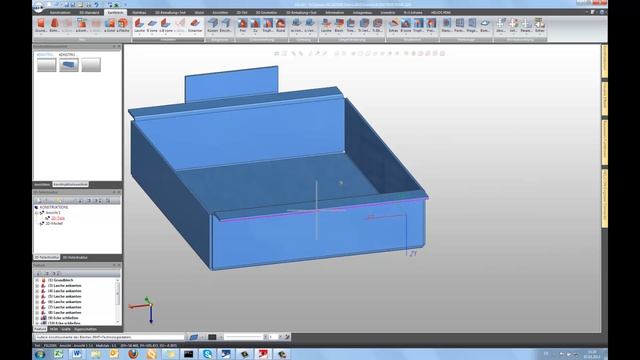Select the 3D-Modell tree item
This screenshot has width=640, height=360.
click(54, 223)
